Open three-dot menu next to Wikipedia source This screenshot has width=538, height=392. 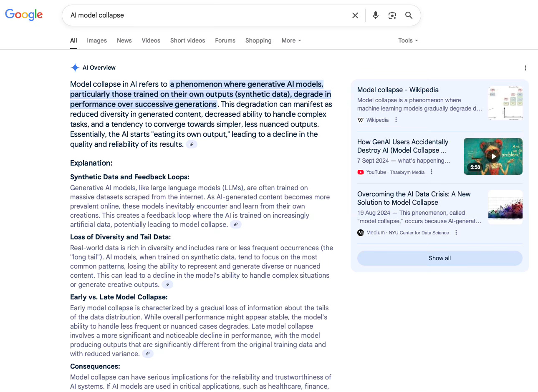pyautogui.click(x=396, y=120)
